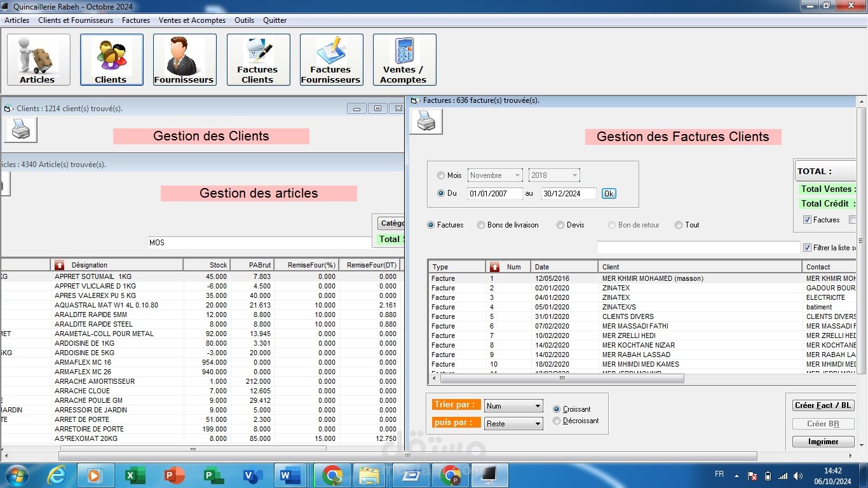Screen dimensions: 868x488
Task: Uncheck the Factures total checkbox
Action: click(x=806, y=220)
